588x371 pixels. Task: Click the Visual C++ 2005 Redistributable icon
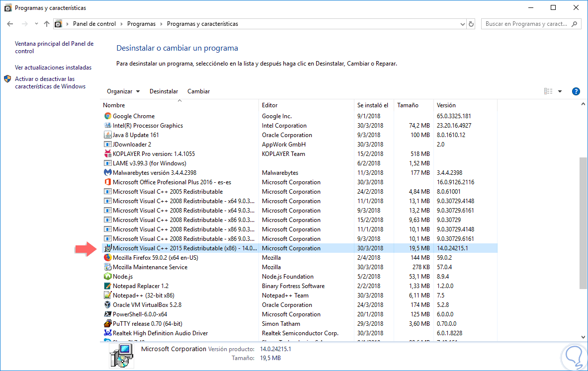108,192
